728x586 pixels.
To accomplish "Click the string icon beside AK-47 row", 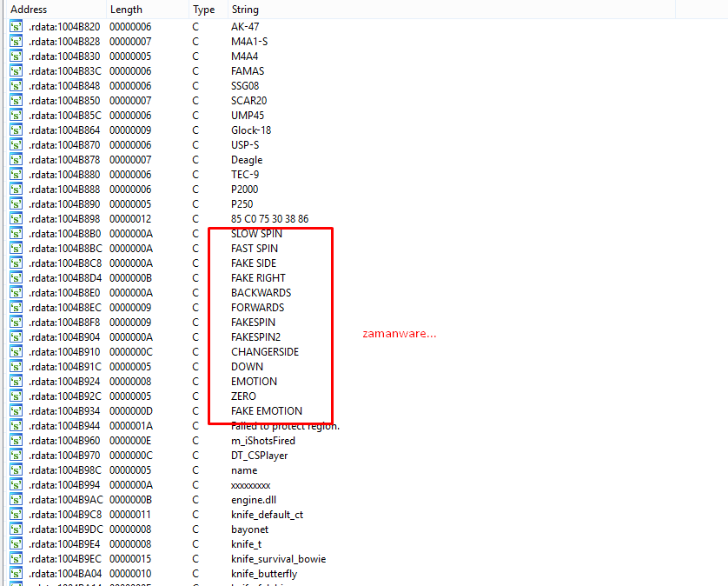I will point(16,26).
